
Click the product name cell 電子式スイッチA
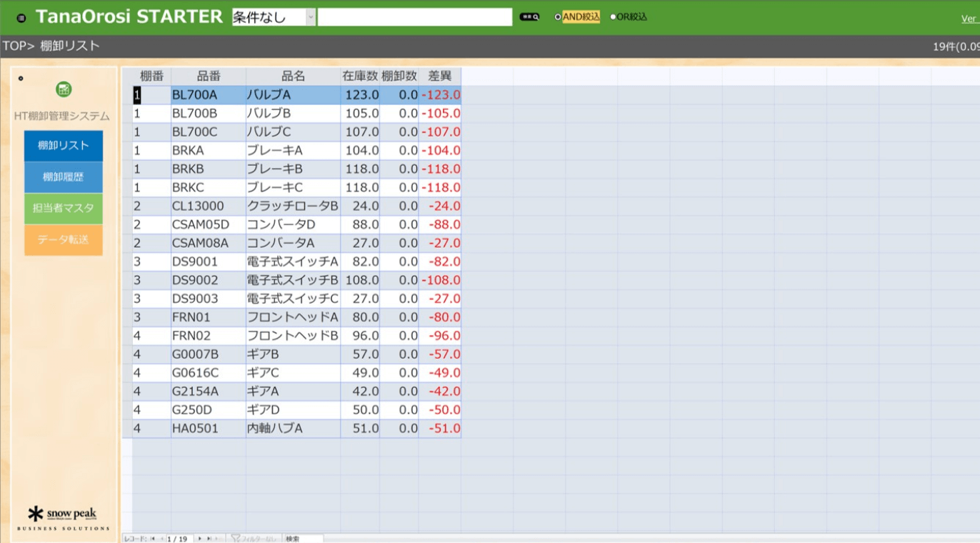[293, 262]
